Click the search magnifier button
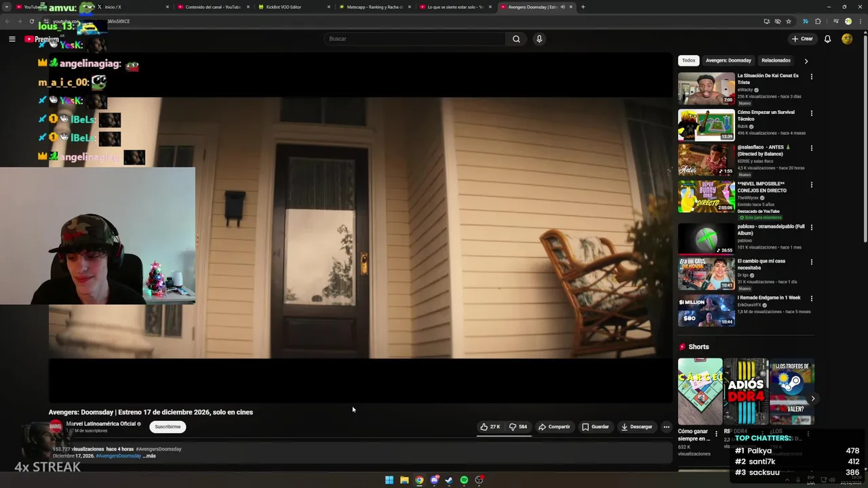 (x=516, y=39)
